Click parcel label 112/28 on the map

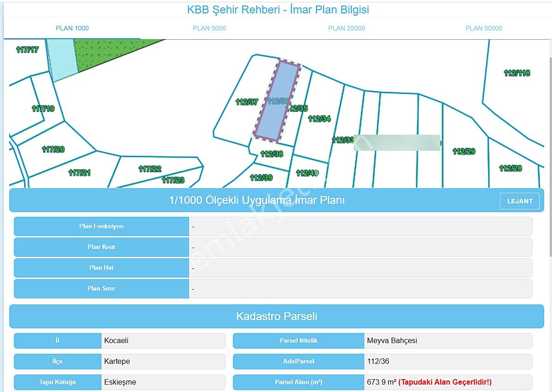(510, 168)
